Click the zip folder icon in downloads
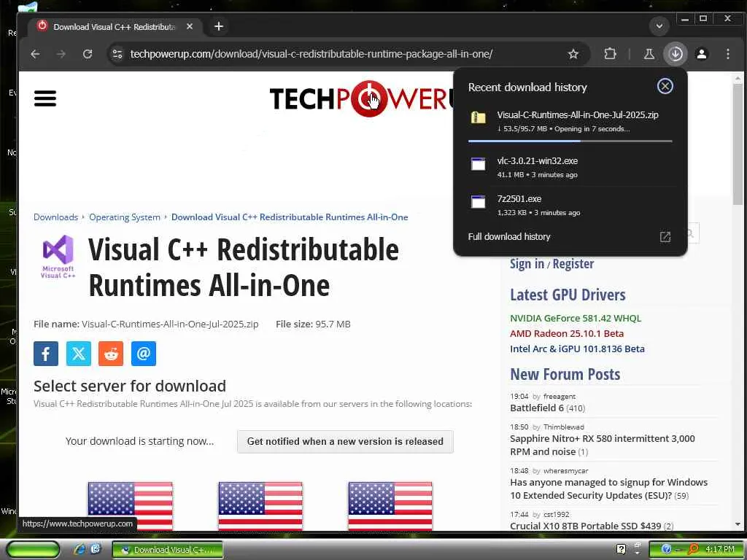The height and width of the screenshot is (560, 747). click(478, 117)
